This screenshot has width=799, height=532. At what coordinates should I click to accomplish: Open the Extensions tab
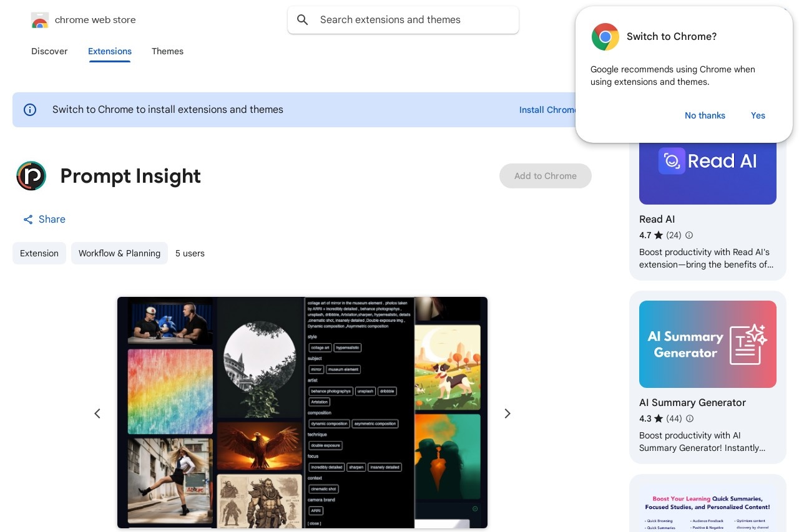(110, 51)
